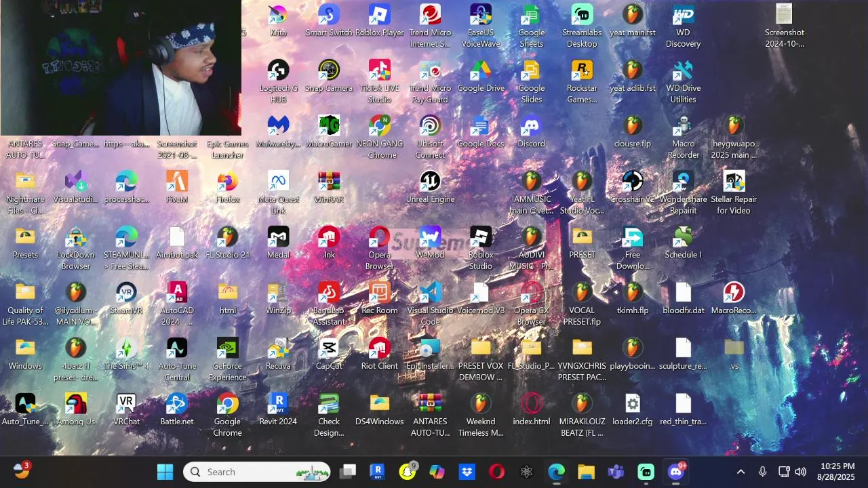Image resolution: width=868 pixels, height=488 pixels.
Task: Click the taskbar Search box
Action: [x=256, y=472]
